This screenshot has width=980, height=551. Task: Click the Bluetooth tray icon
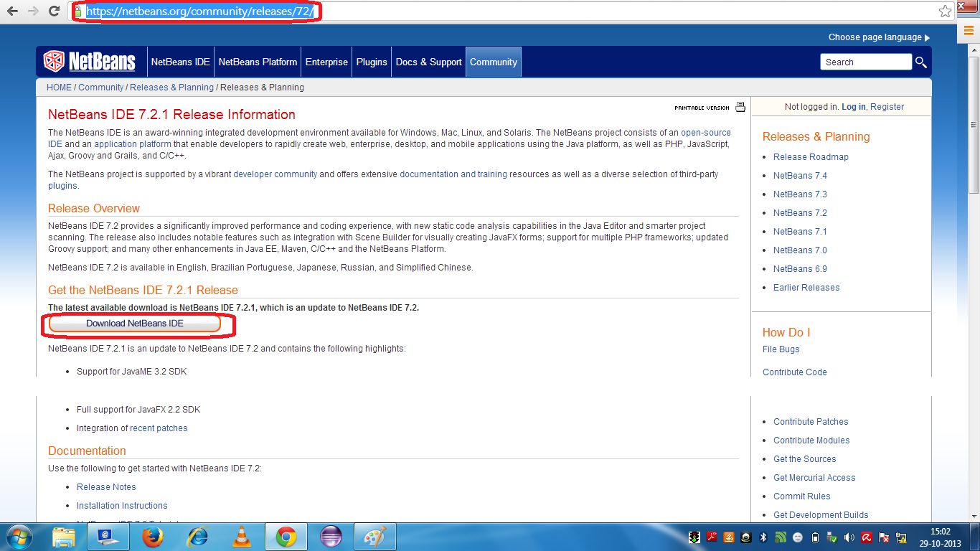tap(763, 537)
